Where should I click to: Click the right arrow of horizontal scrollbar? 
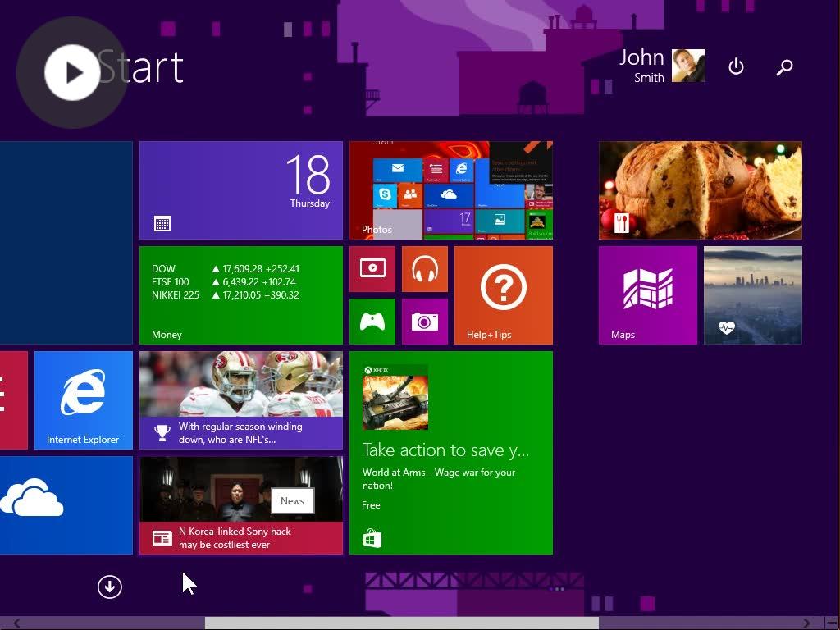point(807,623)
